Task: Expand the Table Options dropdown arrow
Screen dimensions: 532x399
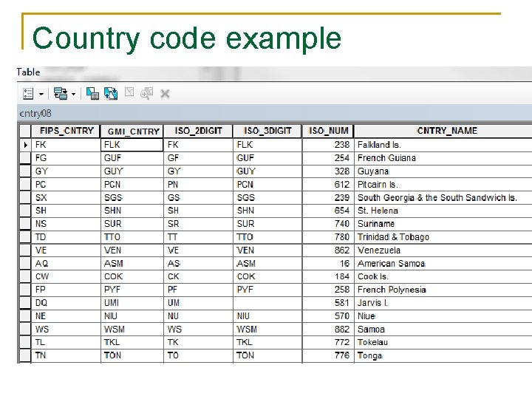Action: coord(41,94)
